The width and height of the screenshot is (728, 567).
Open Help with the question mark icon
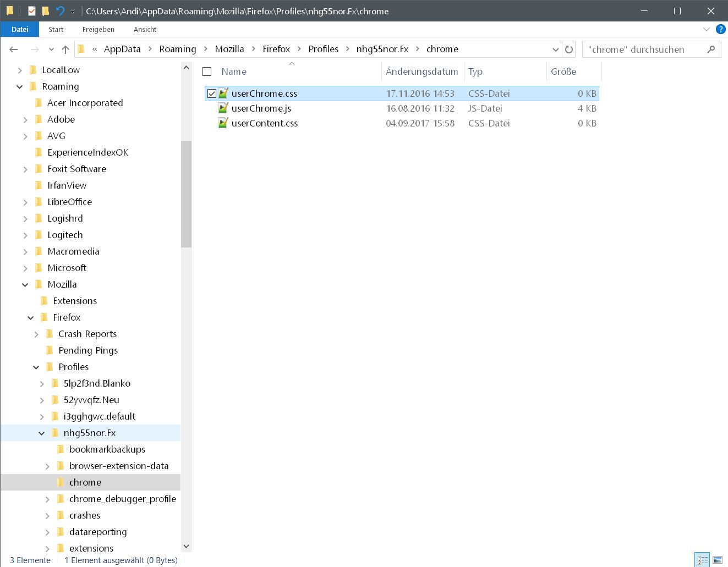coord(720,29)
